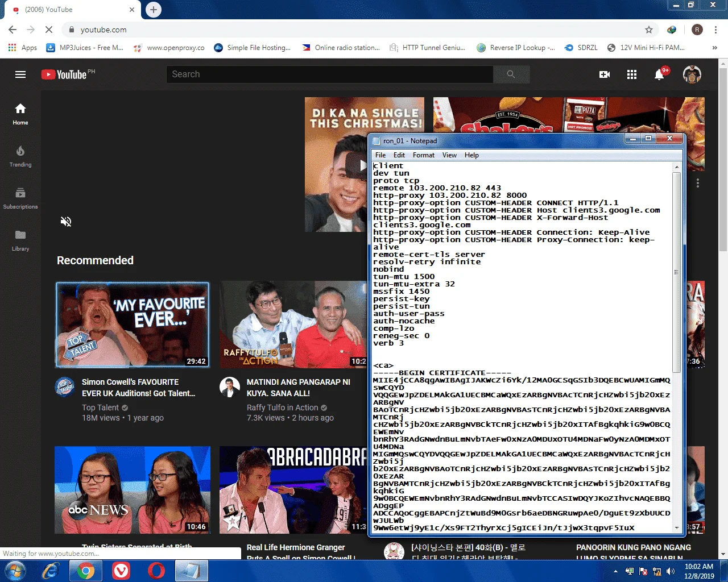Open ABC News twin sisters thumbnail

[133, 489]
